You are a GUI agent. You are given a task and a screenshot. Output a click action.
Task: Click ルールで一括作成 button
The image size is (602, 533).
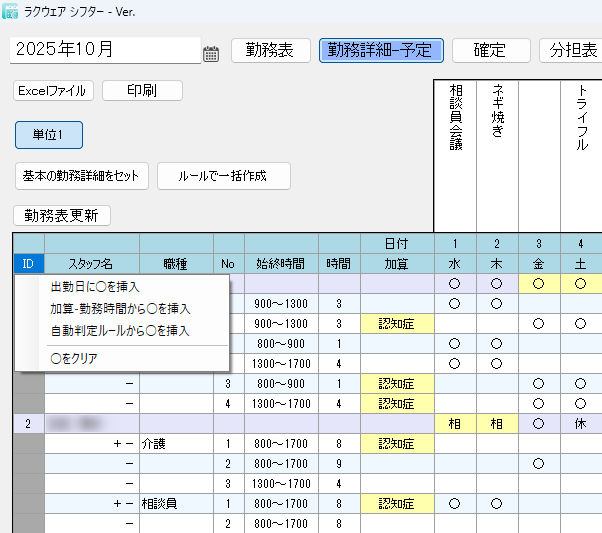pos(223,176)
